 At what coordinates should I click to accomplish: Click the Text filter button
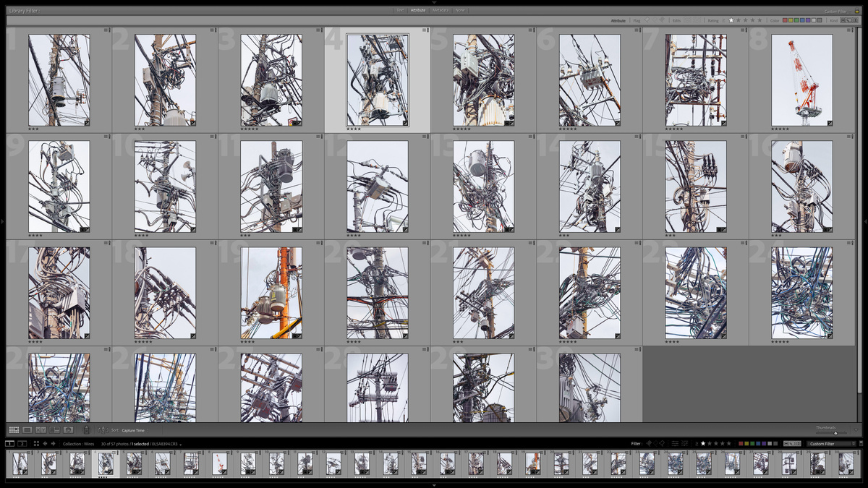tap(400, 11)
